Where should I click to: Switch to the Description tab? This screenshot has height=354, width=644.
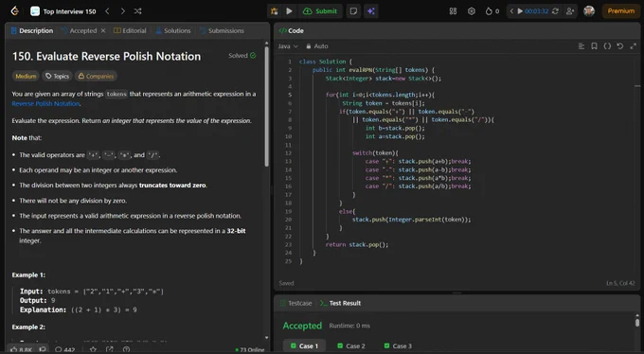(32, 31)
